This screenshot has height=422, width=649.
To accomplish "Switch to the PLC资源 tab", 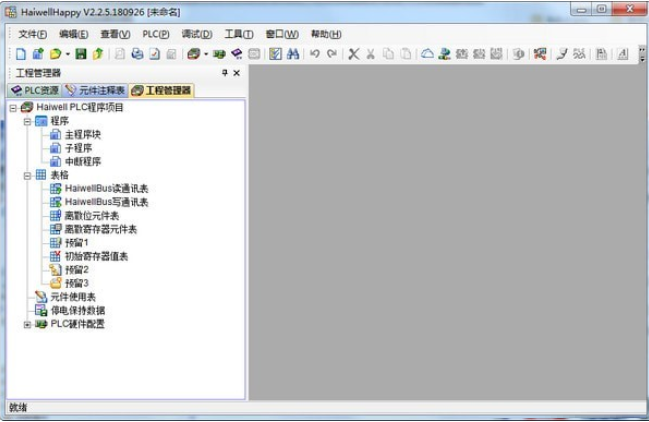I will [34, 90].
